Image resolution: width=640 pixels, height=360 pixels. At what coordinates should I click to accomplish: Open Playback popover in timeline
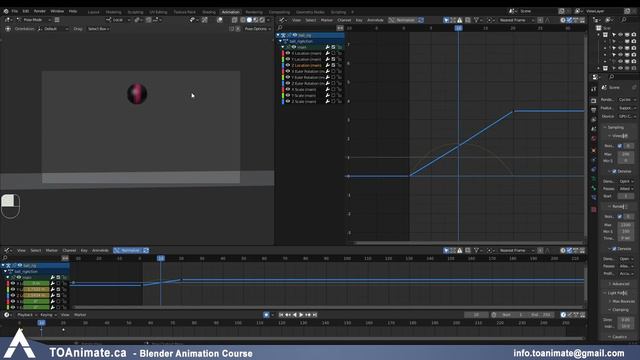click(x=27, y=315)
